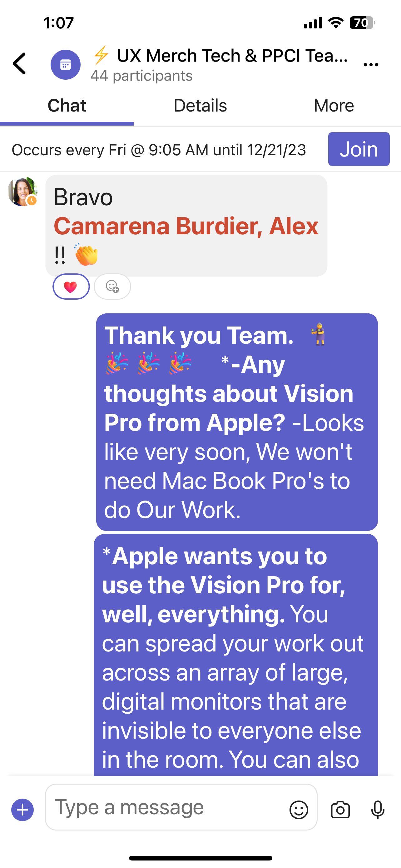The width and height of the screenshot is (401, 868).
Task: Join the recurring Friday meeting
Action: [359, 149]
